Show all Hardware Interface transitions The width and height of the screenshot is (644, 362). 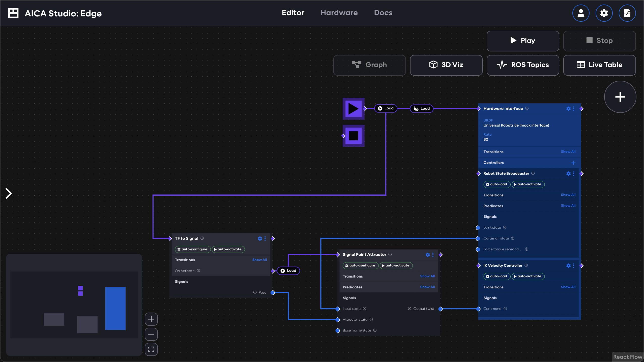point(568,152)
